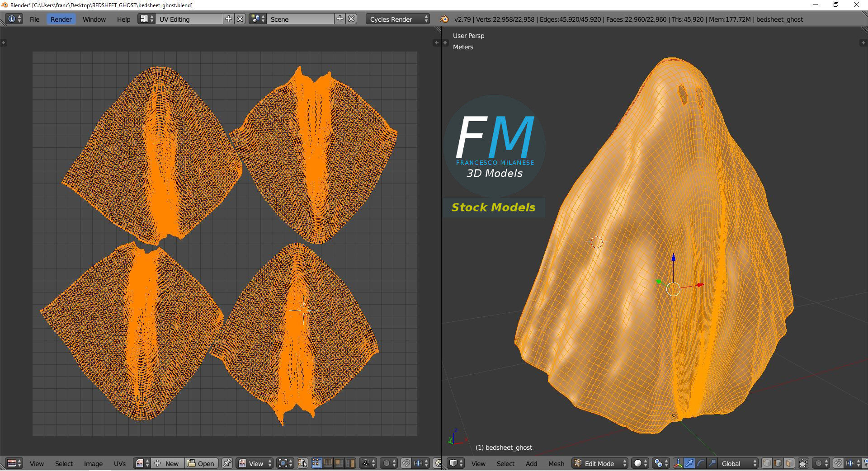This screenshot has width=868, height=471.
Task: Open the screen layout browser icon
Action: [146, 19]
